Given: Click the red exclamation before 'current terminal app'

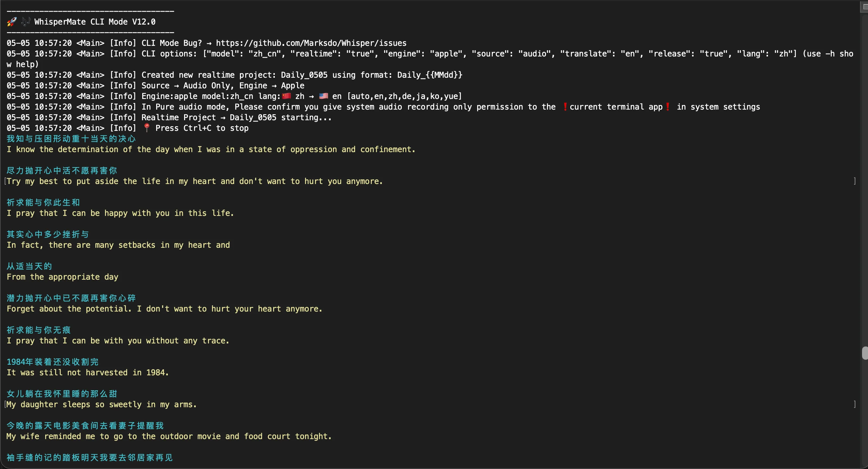Looking at the screenshot, I should pyautogui.click(x=565, y=107).
